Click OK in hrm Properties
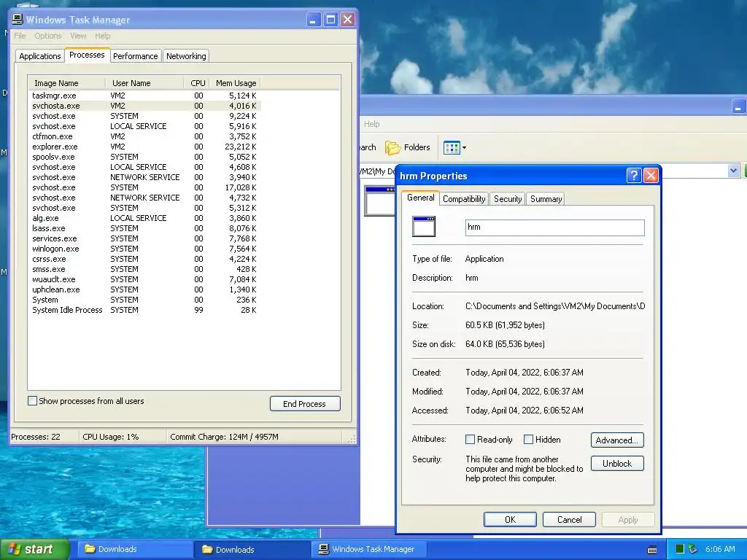The image size is (747, 560). point(510,519)
